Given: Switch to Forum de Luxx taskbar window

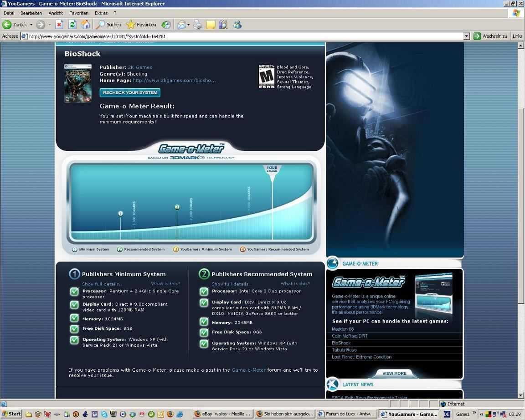Looking at the screenshot, I should pyautogui.click(x=346, y=414).
